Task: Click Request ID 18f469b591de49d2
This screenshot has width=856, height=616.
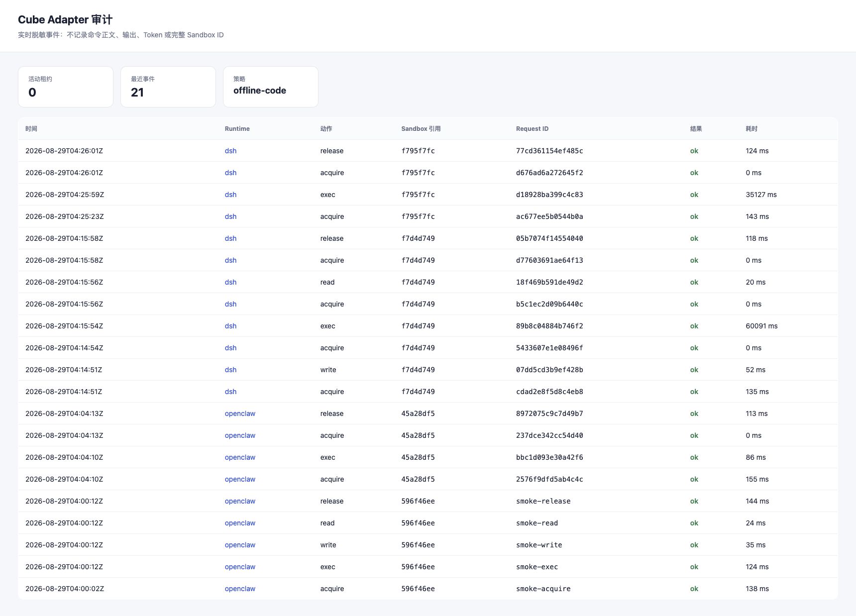Action: [x=549, y=282]
